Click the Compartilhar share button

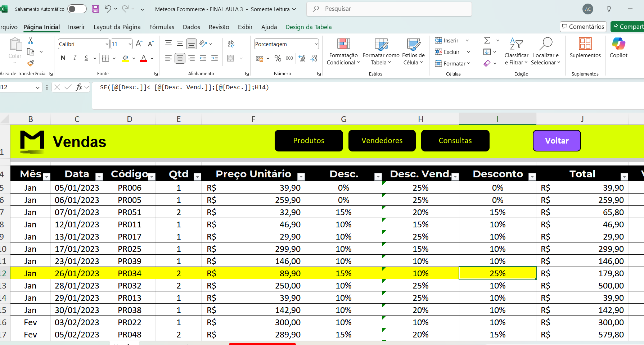[x=628, y=27]
